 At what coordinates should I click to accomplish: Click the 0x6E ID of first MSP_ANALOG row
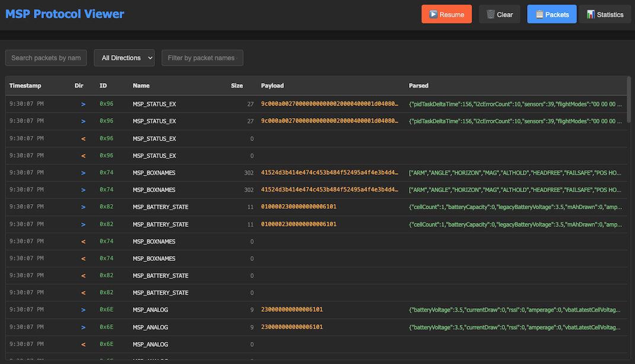[x=106, y=309]
